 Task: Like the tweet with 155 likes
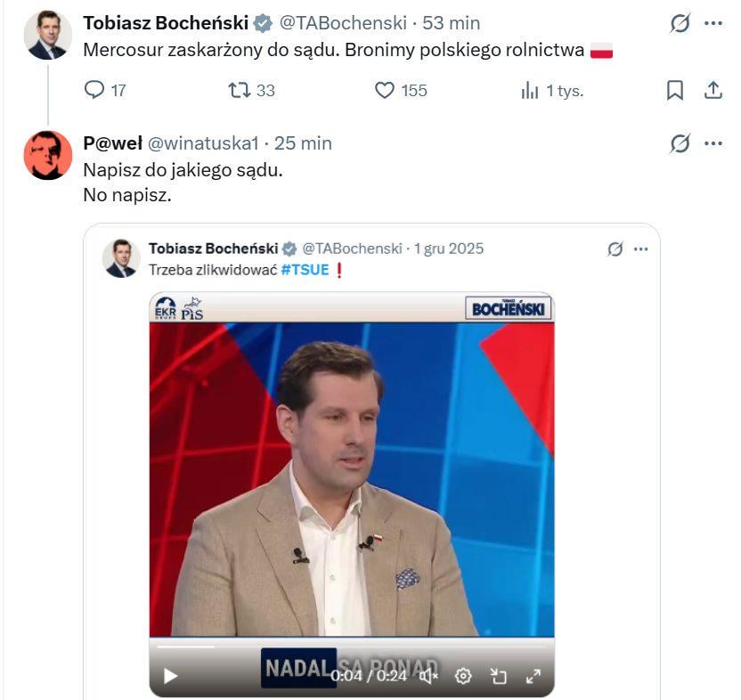pos(385,90)
